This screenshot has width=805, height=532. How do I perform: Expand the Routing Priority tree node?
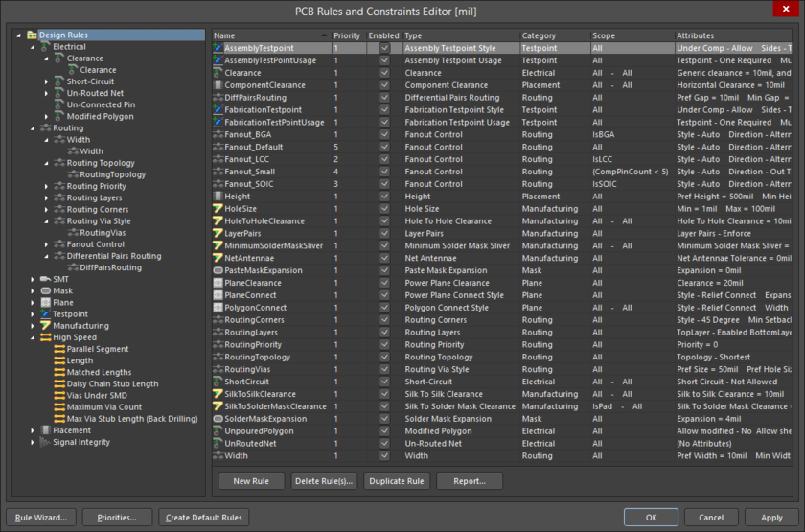point(46,186)
